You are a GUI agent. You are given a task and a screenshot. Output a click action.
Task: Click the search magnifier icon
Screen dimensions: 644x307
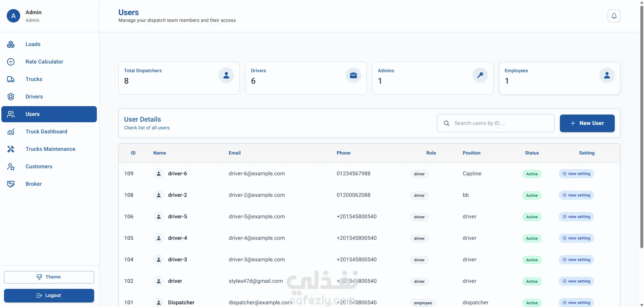(x=447, y=123)
